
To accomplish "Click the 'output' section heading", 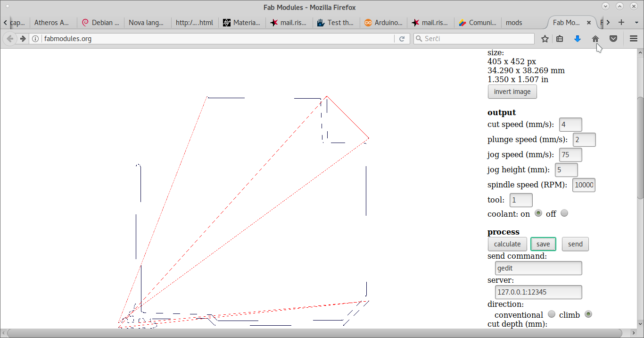I will click(x=502, y=112).
